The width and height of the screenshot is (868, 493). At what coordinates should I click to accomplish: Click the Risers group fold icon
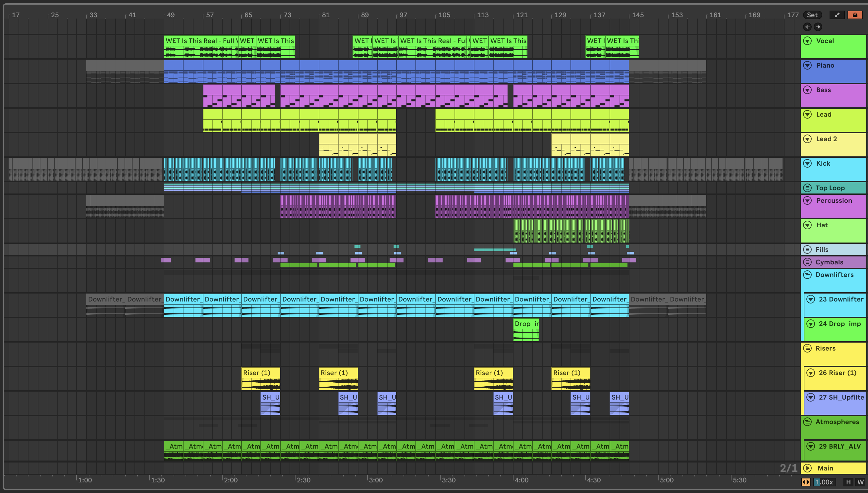pyautogui.click(x=807, y=349)
